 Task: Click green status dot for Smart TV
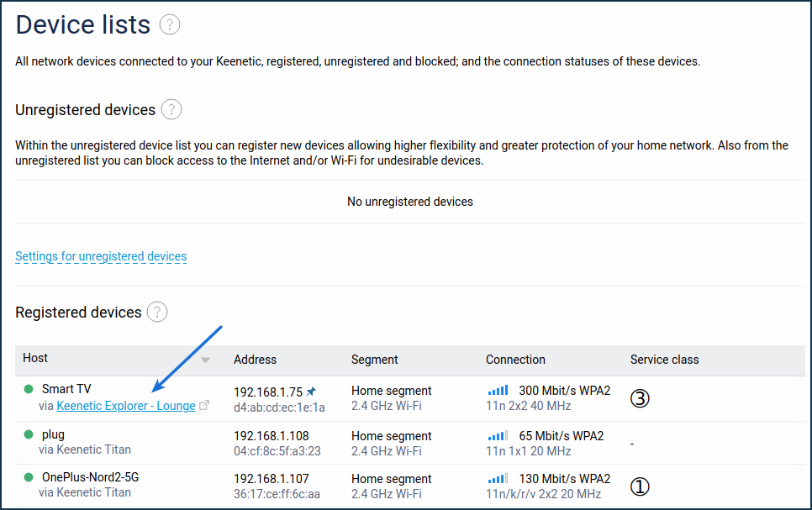point(29,389)
